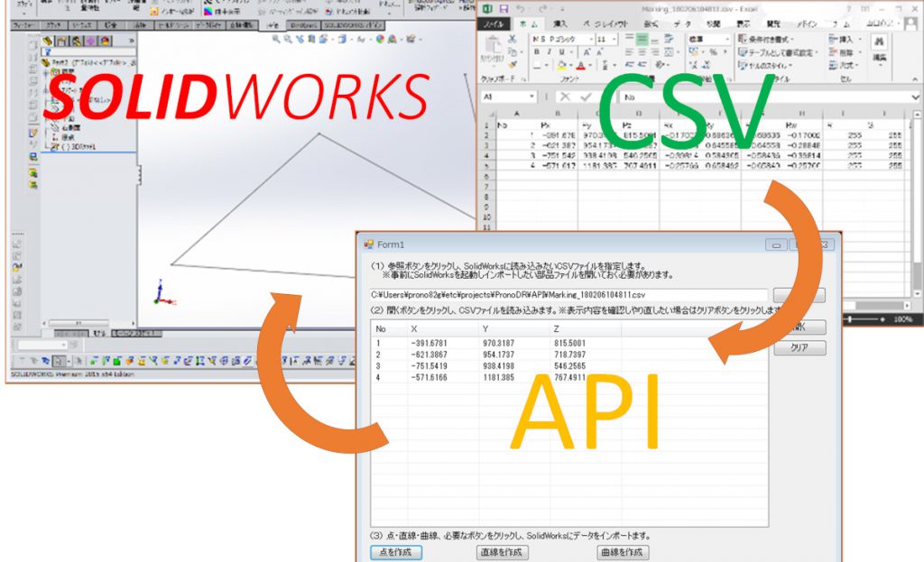Open cell styles menu in Excel
The width and height of the screenshot is (924, 562).
(765, 65)
